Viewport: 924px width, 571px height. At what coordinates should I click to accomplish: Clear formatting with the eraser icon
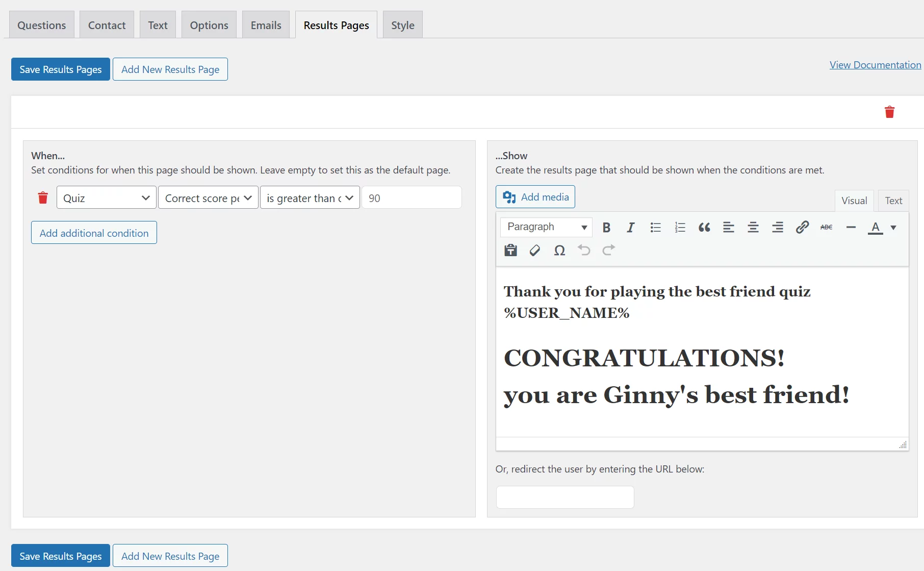click(x=535, y=250)
